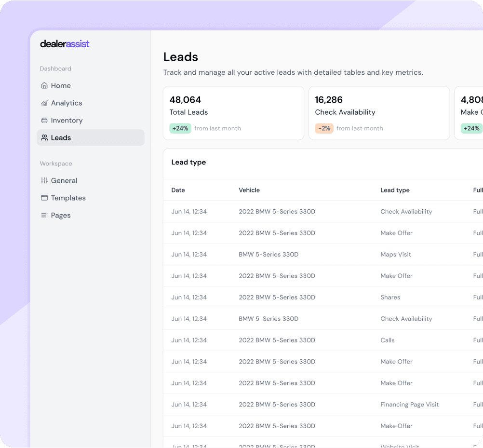Select the Check Availability metric card
Viewport: 483px width, 448px height.
379,113
